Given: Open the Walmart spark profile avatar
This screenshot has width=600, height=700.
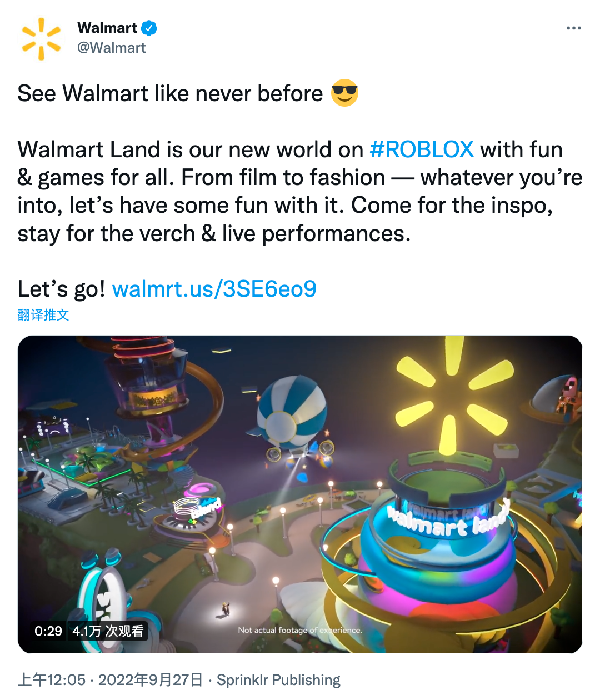Looking at the screenshot, I should 41,38.
